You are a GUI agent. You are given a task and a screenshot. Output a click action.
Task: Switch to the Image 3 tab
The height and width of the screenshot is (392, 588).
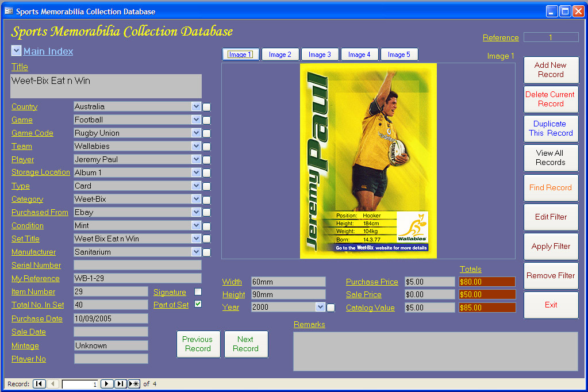pyautogui.click(x=320, y=55)
